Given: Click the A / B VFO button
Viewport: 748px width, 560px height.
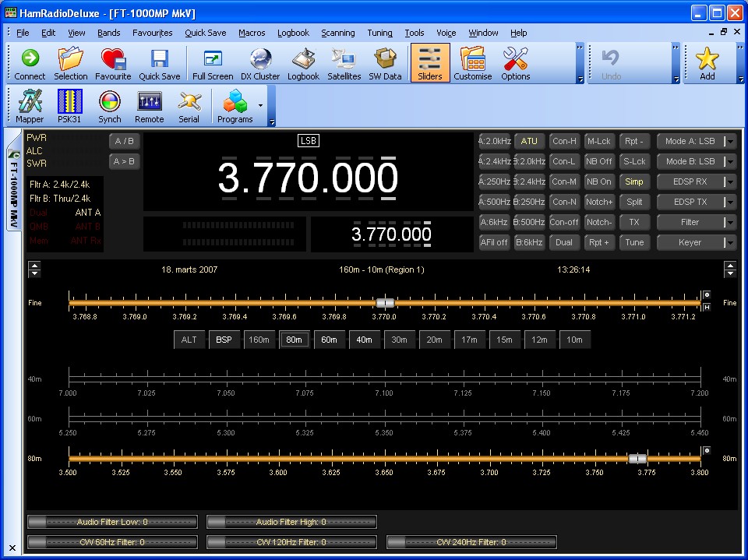Looking at the screenshot, I should coord(124,141).
